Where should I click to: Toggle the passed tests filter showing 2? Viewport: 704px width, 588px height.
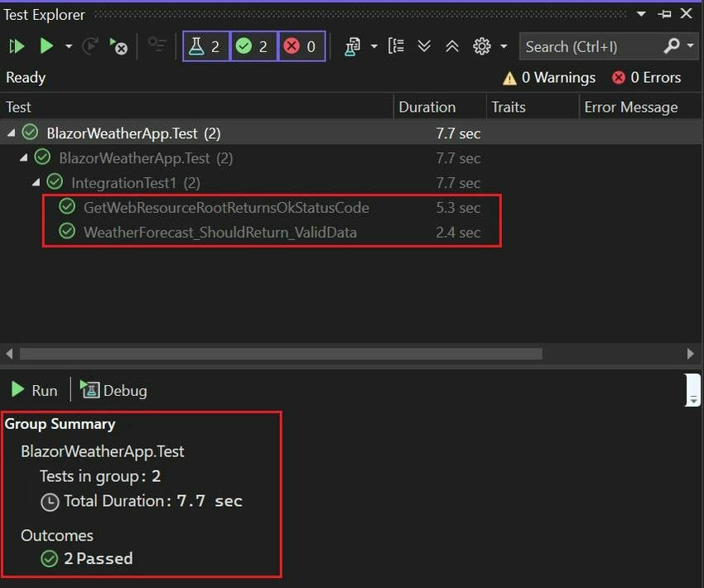tap(253, 46)
